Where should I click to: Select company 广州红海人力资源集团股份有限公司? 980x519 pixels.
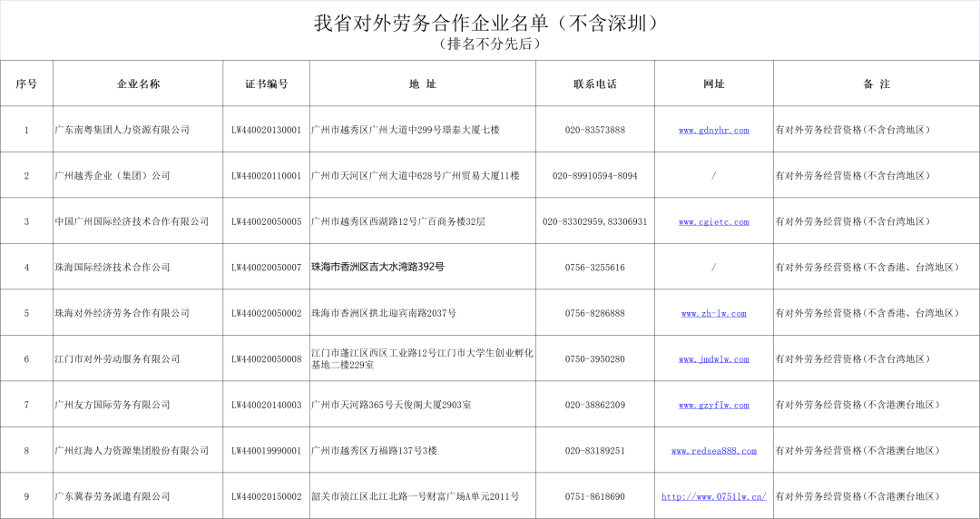(x=132, y=450)
